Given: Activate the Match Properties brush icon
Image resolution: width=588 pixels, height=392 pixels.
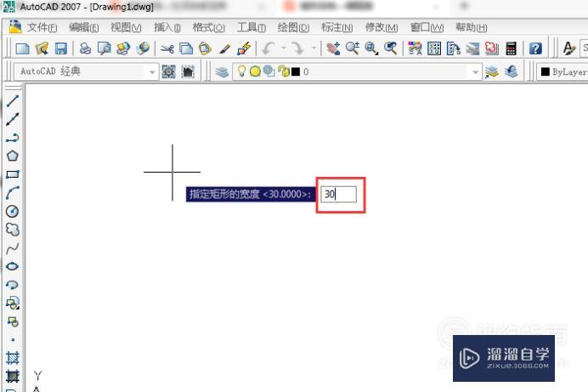Looking at the screenshot, I should pyautogui.click(x=224, y=48).
